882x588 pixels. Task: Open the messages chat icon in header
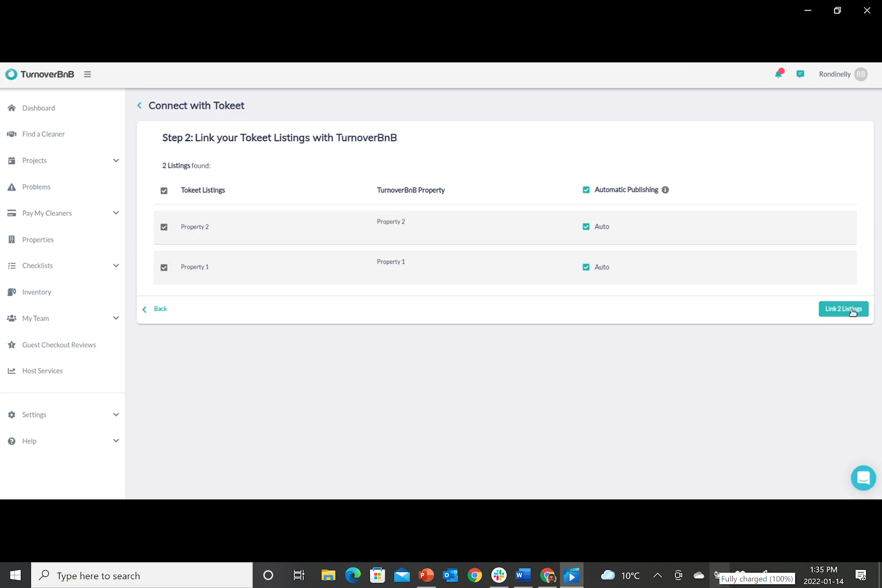(x=800, y=74)
